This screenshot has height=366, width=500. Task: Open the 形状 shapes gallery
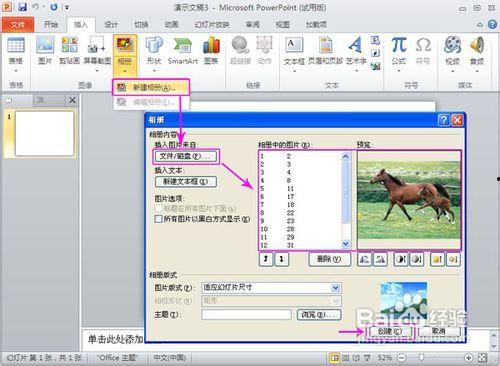click(154, 53)
